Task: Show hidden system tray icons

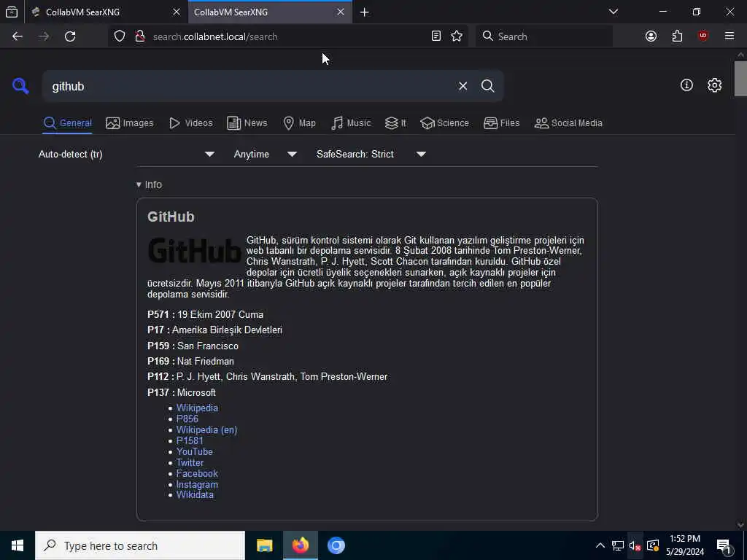Action: pos(600,545)
